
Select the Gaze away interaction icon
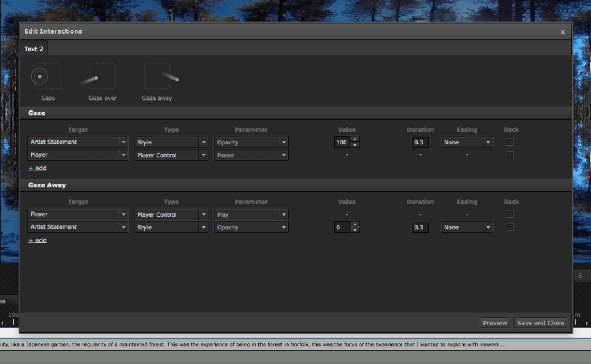point(157,77)
